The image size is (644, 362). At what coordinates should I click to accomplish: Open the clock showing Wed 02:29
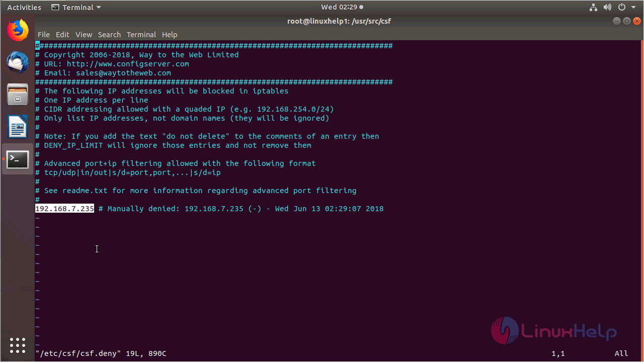point(342,7)
